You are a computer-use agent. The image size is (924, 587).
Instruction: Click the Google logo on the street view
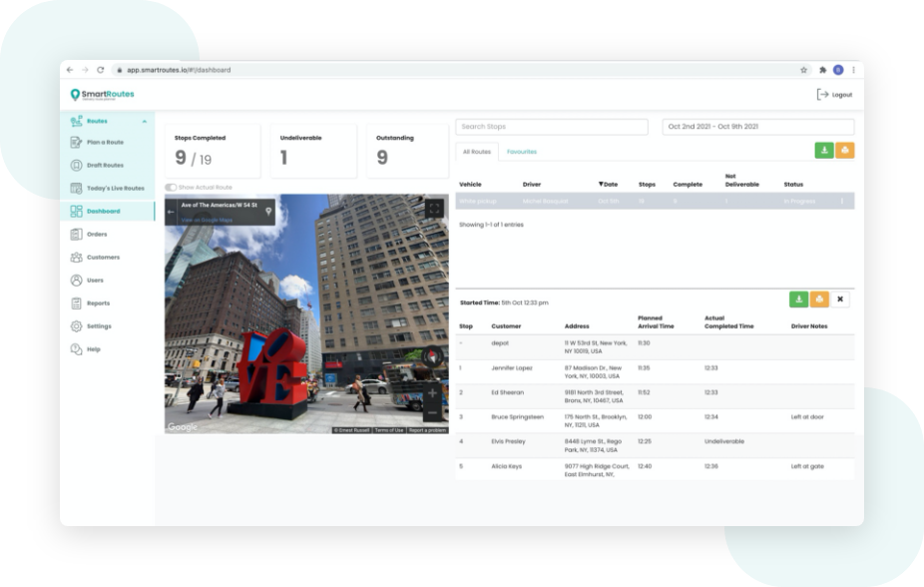(183, 426)
